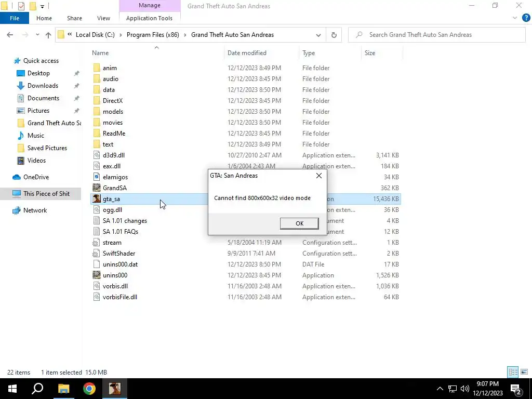The height and width of the screenshot is (399, 532).
Task: Switch to the Home ribbon tab
Action: coord(44,18)
